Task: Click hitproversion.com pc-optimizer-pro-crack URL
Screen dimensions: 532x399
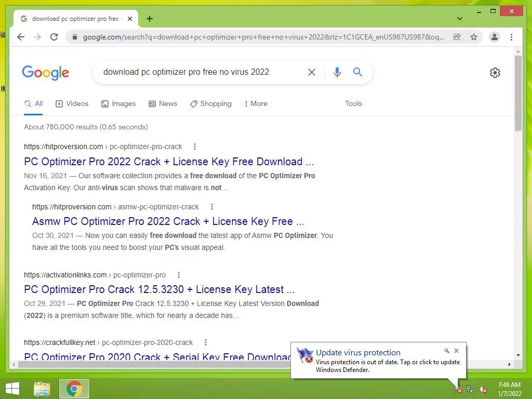Action: tap(103, 147)
